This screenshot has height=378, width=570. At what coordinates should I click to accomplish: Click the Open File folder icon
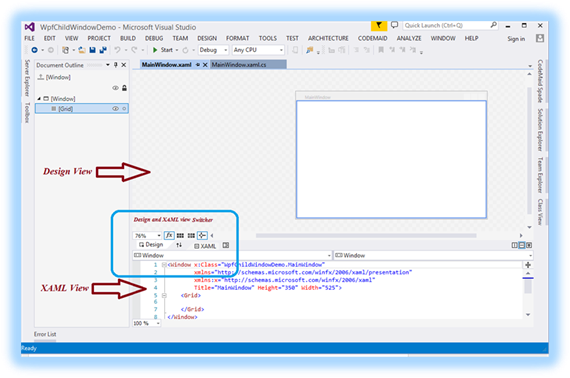pos(82,50)
